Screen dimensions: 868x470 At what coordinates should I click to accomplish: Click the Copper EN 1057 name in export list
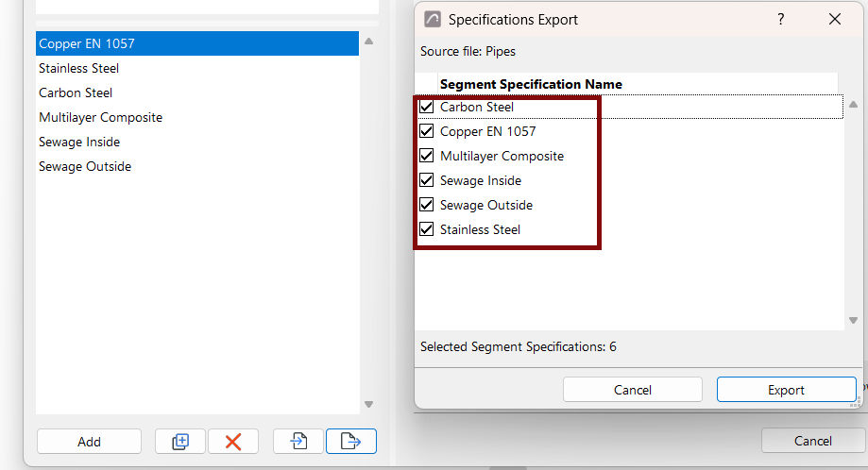point(487,131)
